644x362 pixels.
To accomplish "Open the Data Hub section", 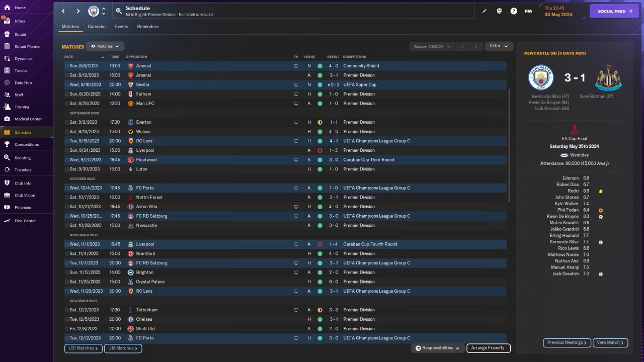I will [x=23, y=83].
